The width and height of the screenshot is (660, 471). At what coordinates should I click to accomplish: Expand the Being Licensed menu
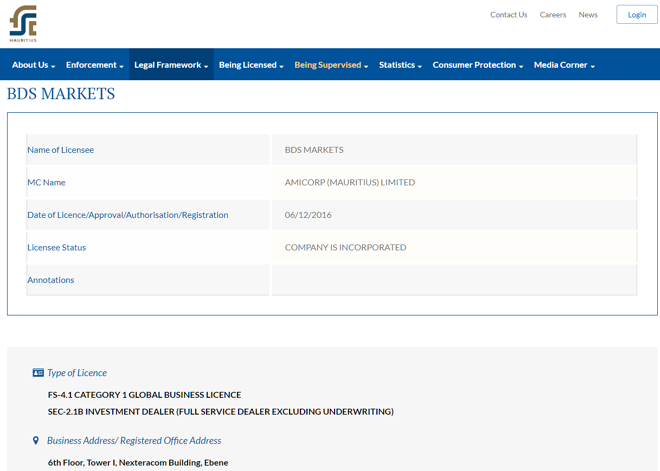(251, 65)
